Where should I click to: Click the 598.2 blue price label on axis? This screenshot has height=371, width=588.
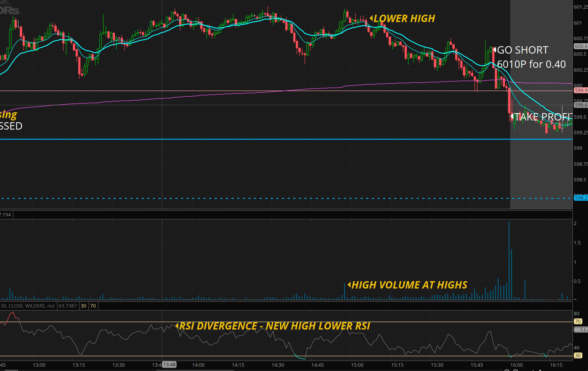[x=580, y=198]
